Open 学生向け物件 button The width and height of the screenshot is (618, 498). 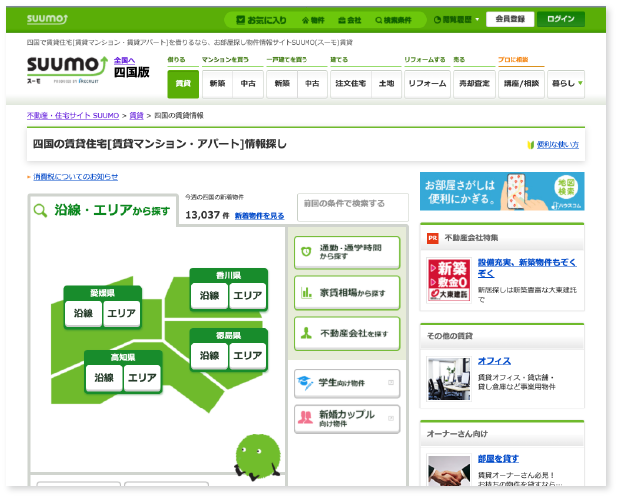tap(347, 383)
